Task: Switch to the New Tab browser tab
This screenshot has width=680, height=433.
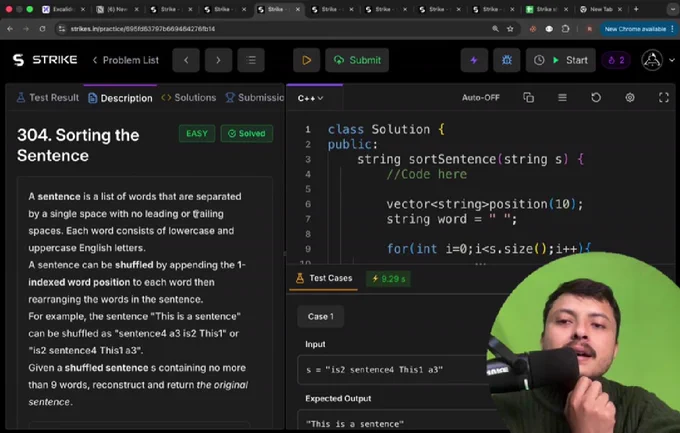Action: pyautogui.click(x=601, y=9)
